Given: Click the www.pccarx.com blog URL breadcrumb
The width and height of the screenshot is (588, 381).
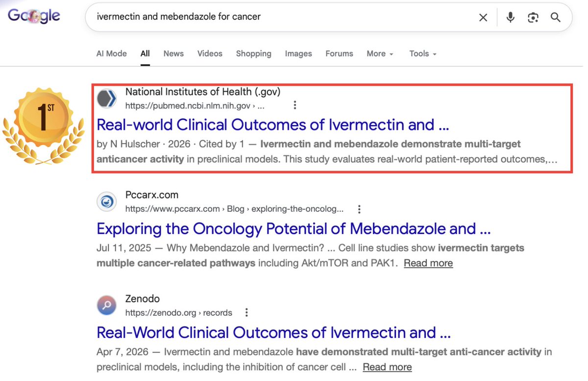Looking at the screenshot, I should point(234,209).
